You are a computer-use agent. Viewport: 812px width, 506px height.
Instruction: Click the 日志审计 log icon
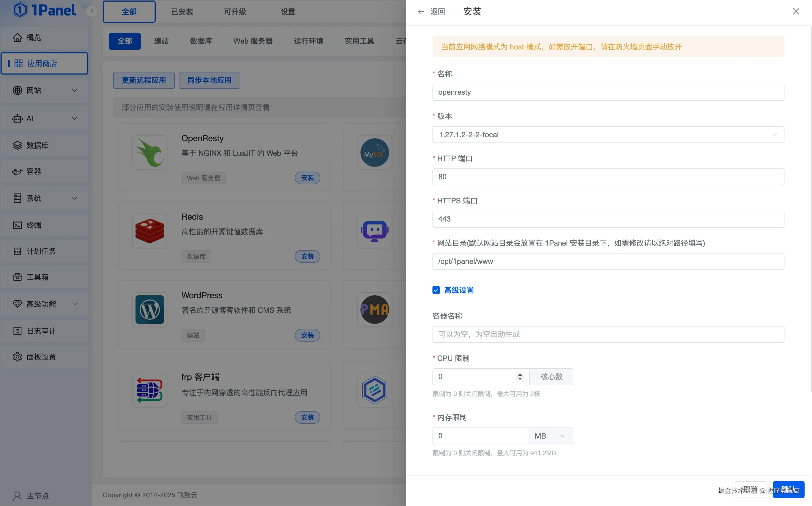[17, 331]
